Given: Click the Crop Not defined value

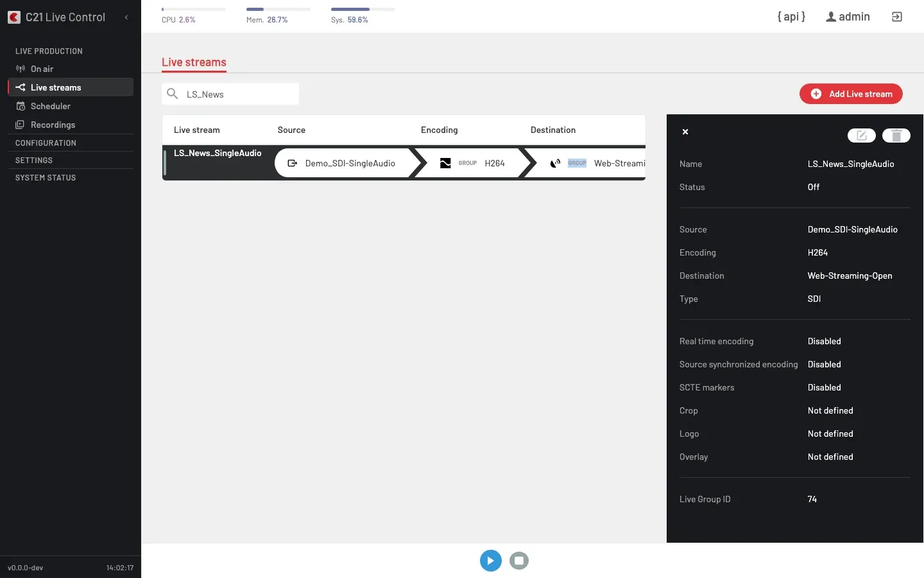Looking at the screenshot, I should click(830, 410).
